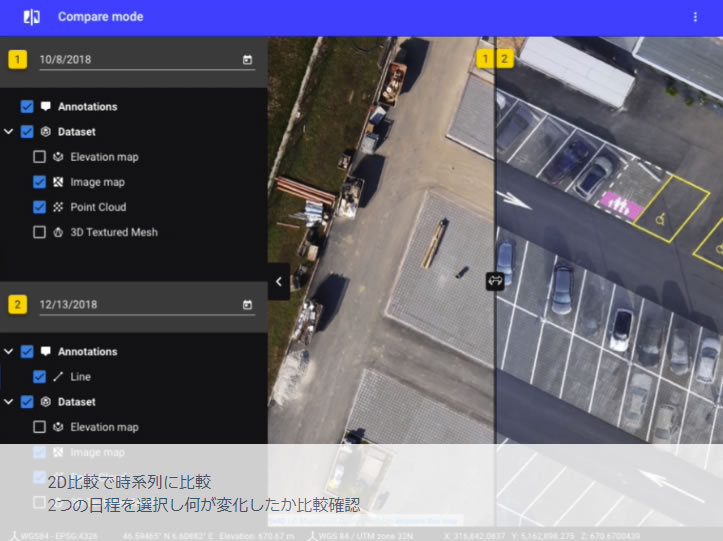
Task: Click the Line annotation icon
Action: coord(58,377)
